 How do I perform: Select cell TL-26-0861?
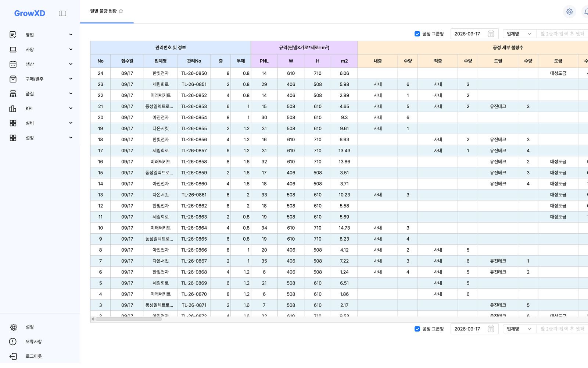click(x=194, y=195)
